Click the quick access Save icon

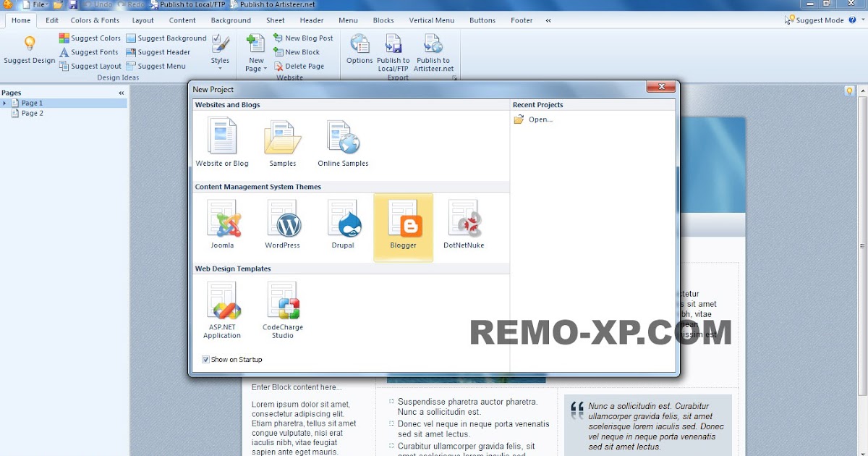tap(73, 4)
